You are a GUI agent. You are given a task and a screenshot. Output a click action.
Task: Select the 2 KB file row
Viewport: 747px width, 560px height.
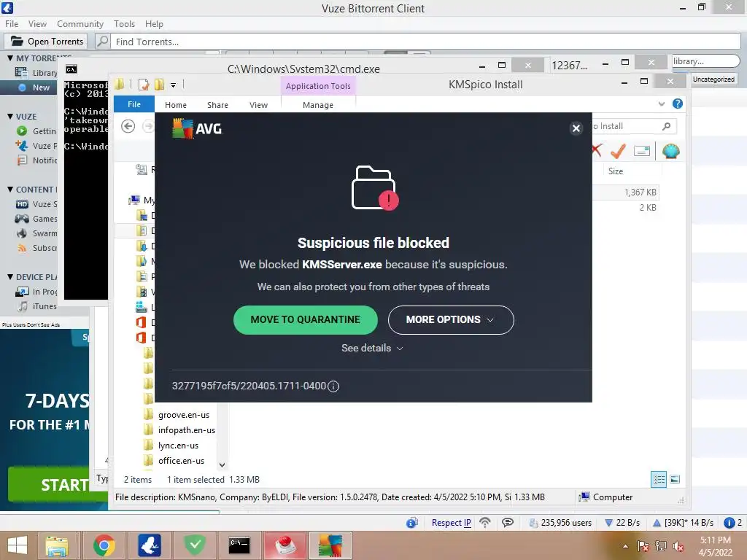627,208
